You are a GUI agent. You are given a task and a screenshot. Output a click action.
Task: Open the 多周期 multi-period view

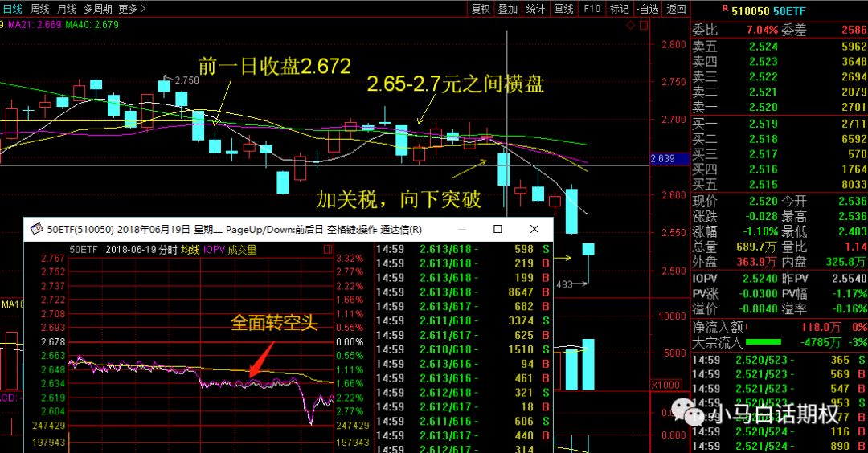97,9
